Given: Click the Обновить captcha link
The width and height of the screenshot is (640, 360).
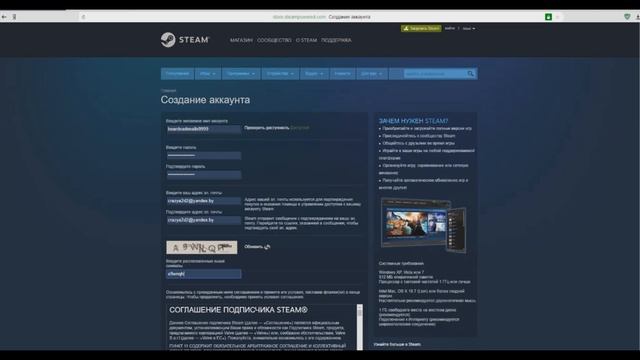Looking at the screenshot, I should [x=253, y=247].
